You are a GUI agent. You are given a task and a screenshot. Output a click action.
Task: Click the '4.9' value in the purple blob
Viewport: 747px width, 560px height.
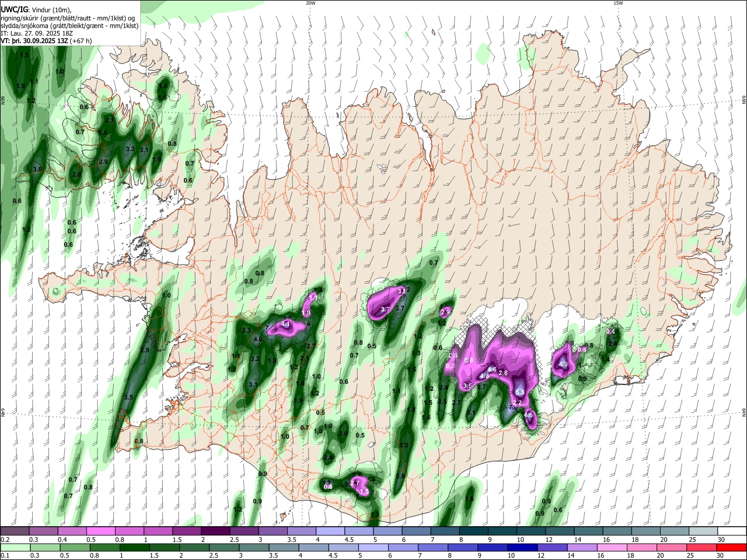[x=563, y=365]
